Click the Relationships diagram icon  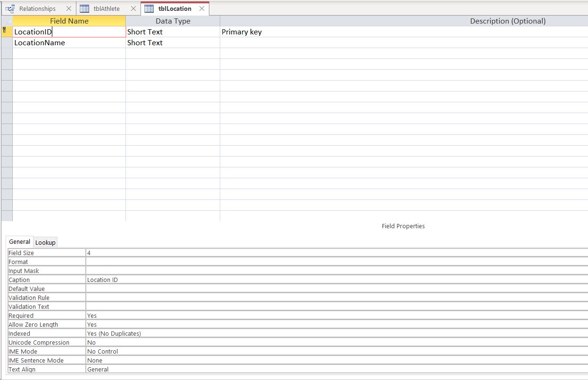[x=10, y=8]
